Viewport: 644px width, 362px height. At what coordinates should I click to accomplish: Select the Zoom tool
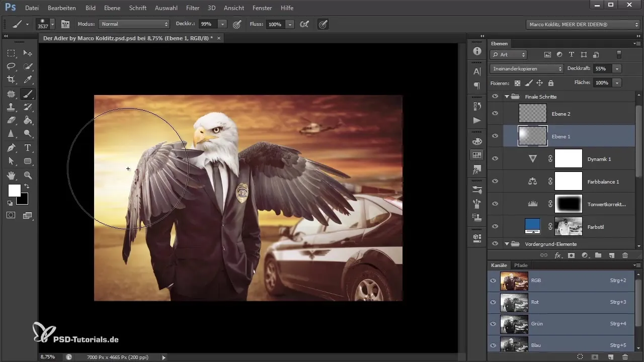(x=28, y=175)
